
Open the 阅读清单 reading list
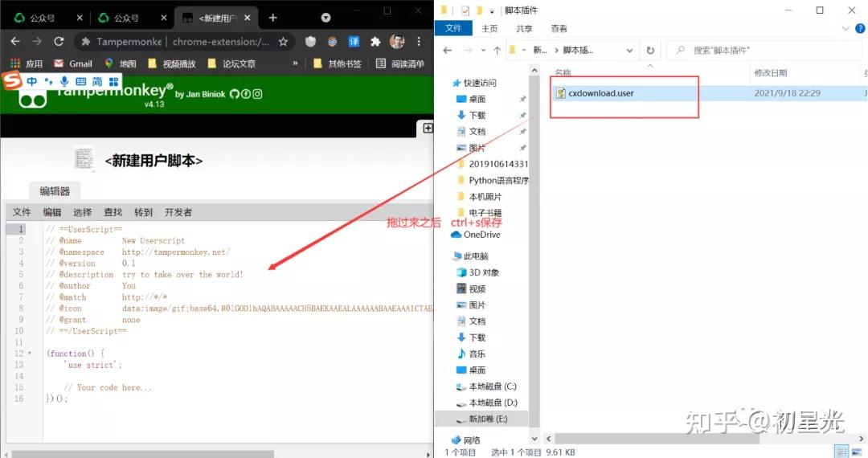tap(400, 63)
